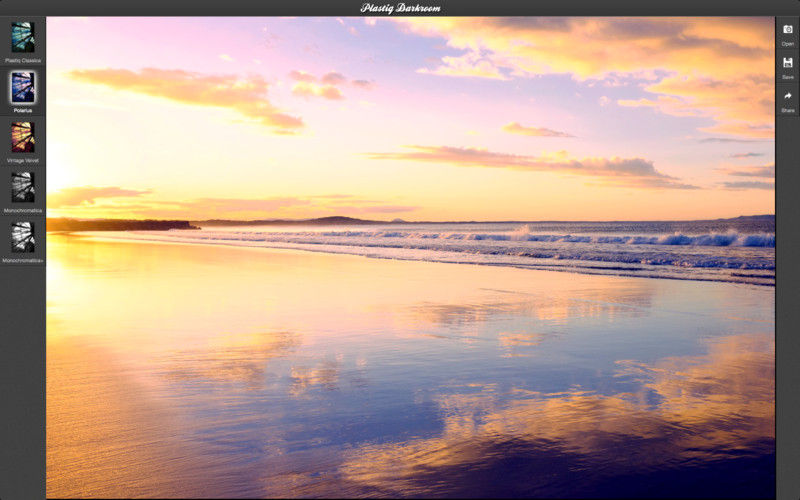Viewport: 800px width, 500px height.
Task: Click empty toolbar space below the Share button
Action: pyautogui.click(x=787, y=300)
